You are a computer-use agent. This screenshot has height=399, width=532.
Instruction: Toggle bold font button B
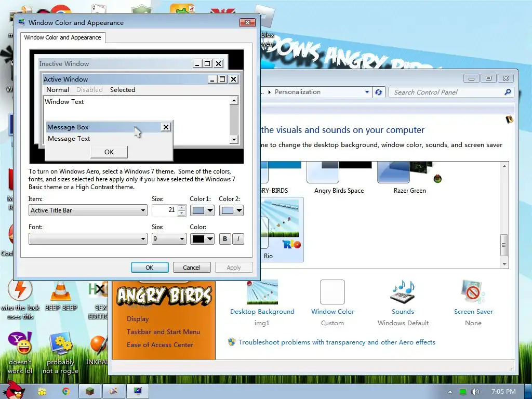click(225, 239)
